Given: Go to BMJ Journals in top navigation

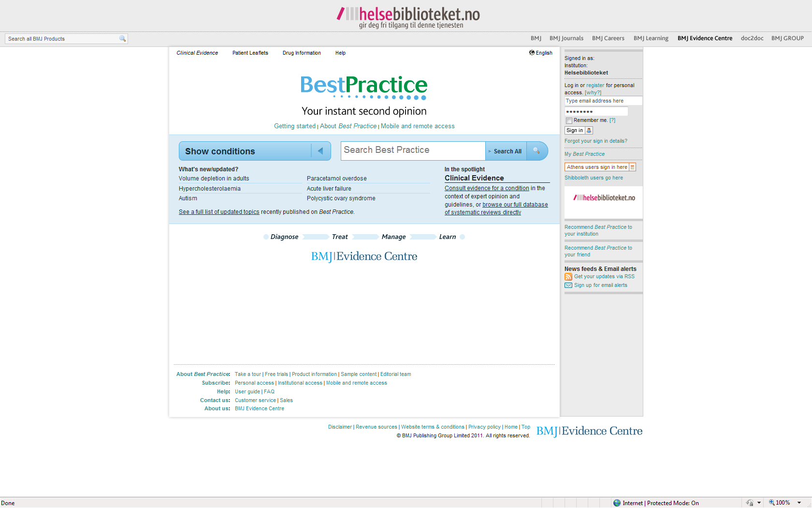Looking at the screenshot, I should [x=566, y=38].
